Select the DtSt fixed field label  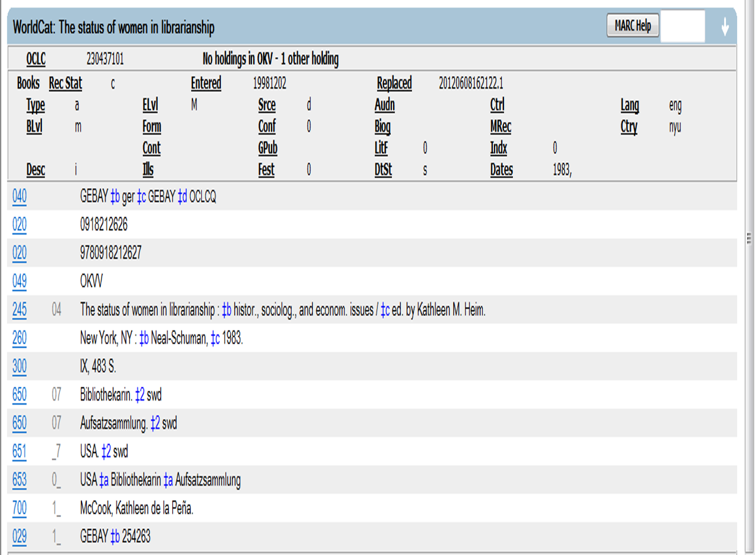pos(383,169)
